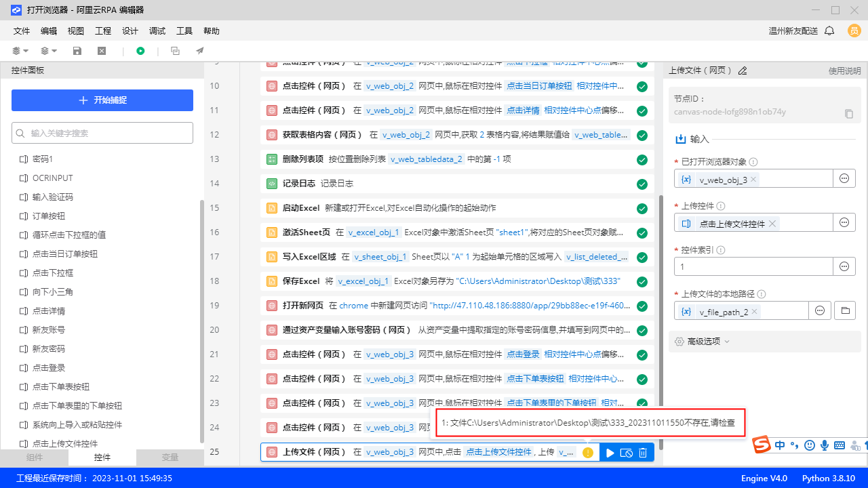Open the 使用说明 link
This screenshot has height=488, width=868.
point(845,70)
